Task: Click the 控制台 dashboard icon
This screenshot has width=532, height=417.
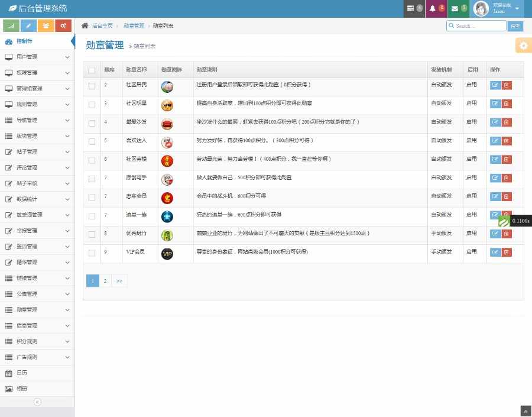Action: coord(9,41)
